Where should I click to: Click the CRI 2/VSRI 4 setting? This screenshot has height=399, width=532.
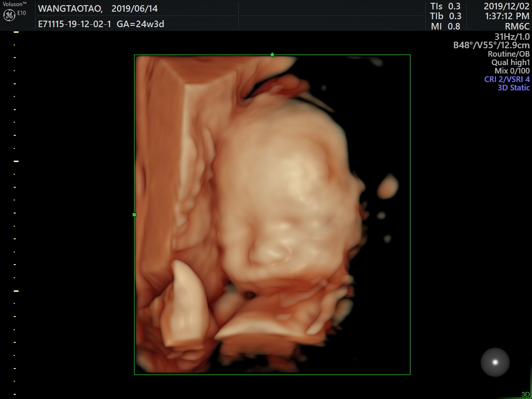point(507,80)
